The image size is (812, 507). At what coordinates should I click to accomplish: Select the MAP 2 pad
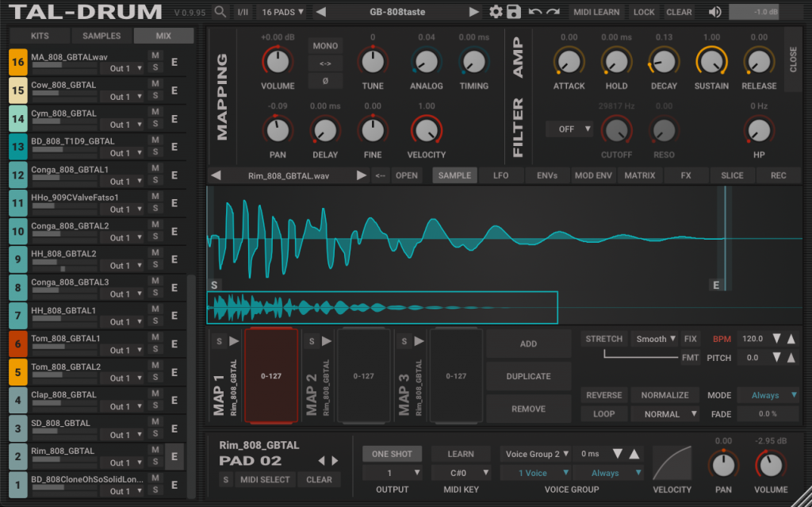(x=364, y=376)
